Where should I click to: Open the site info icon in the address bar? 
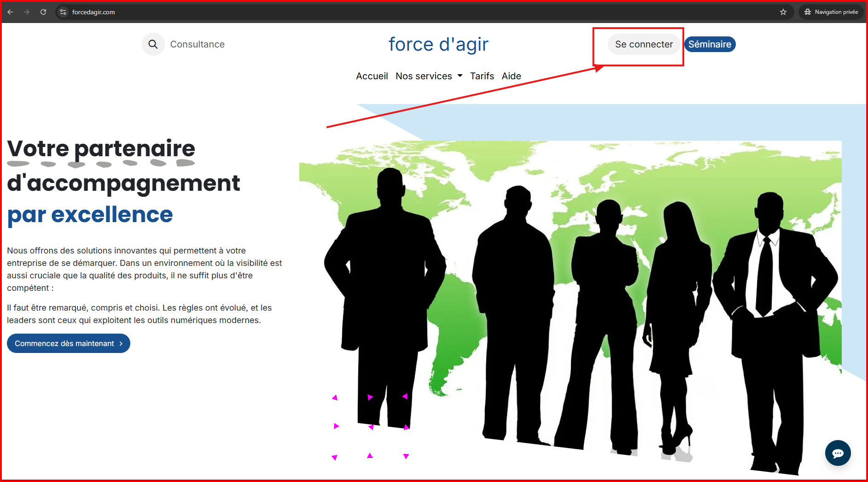[64, 12]
